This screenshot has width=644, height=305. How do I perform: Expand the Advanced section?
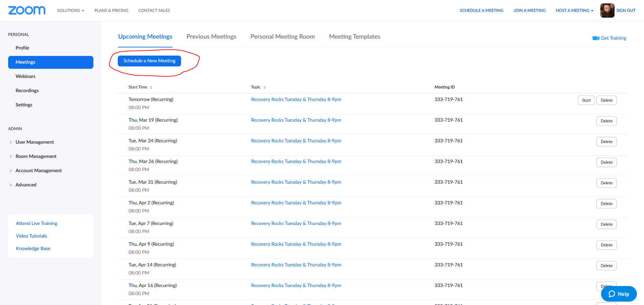[x=26, y=185]
